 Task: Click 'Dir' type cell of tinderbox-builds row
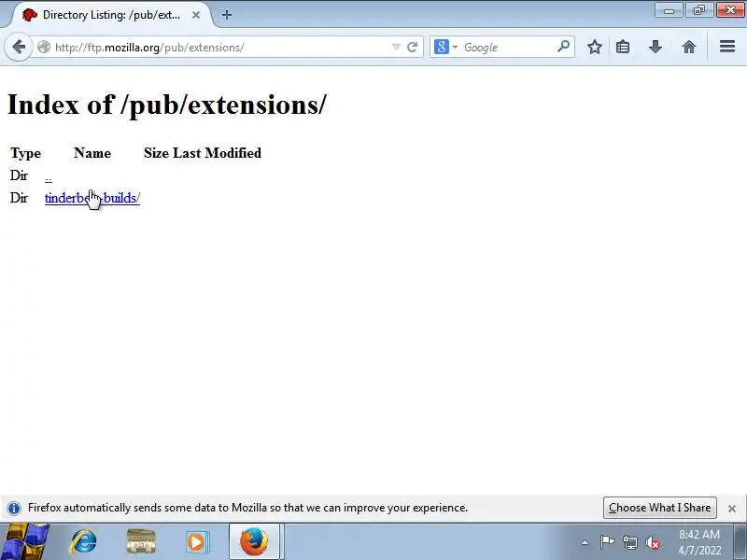click(x=19, y=198)
